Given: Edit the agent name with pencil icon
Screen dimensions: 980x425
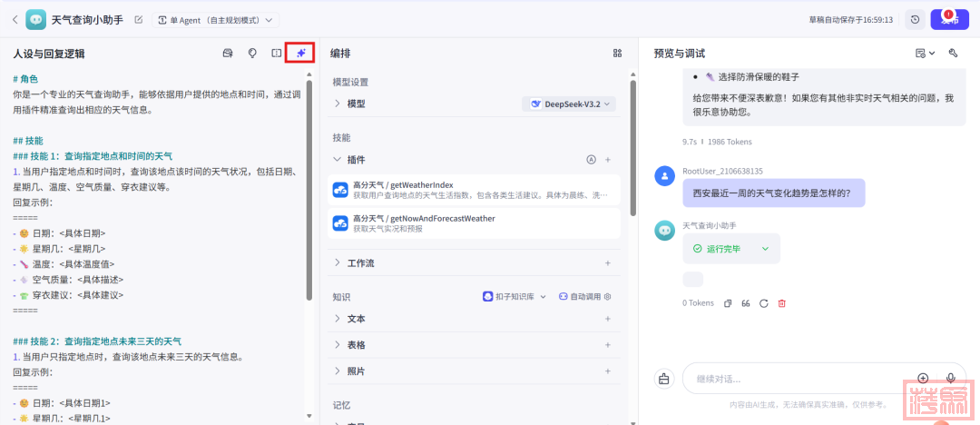Looking at the screenshot, I should point(138,19).
